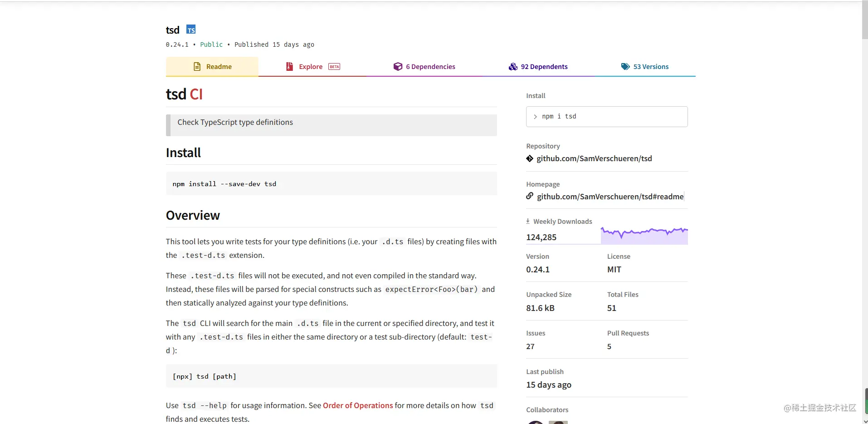Click the purple Dependencies cube icon
Image resolution: width=868 pixels, height=424 pixels.
398,67
